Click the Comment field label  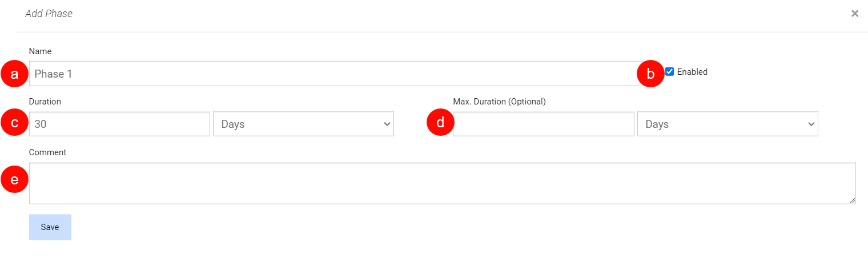pos(47,152)
